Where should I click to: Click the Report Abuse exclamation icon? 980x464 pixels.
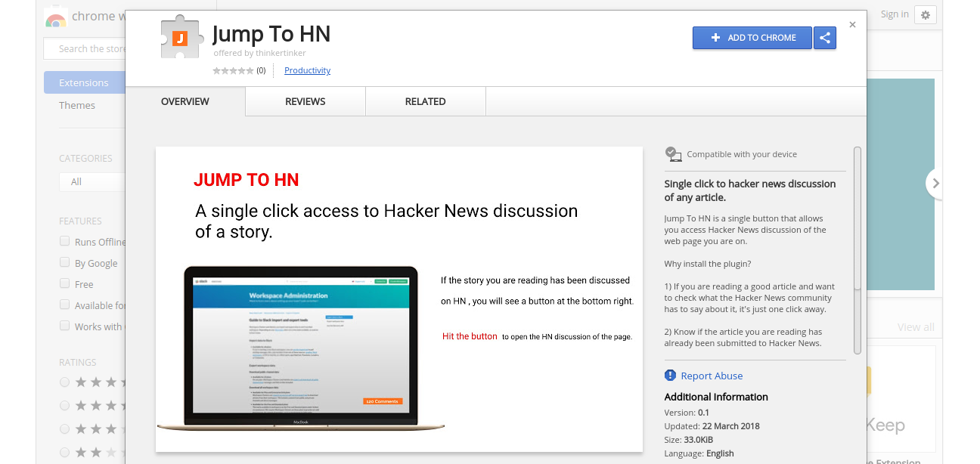point(670,376)
